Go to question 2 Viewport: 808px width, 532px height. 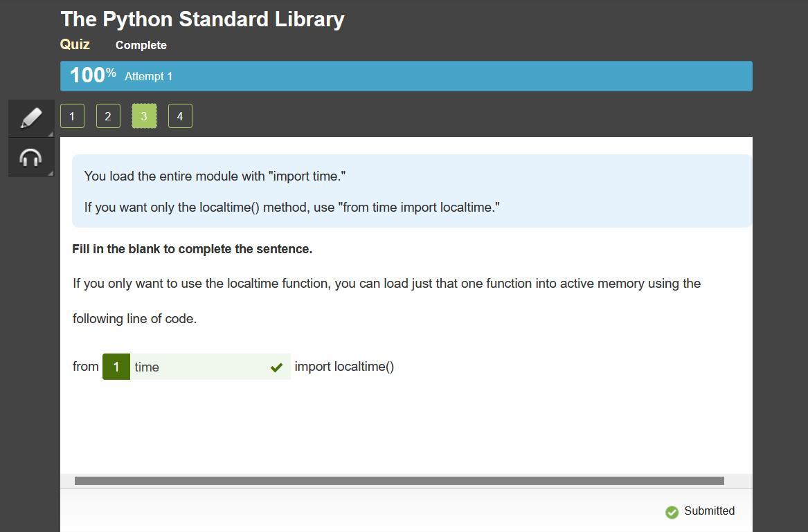pyautogui.click(x=108, y=116)
